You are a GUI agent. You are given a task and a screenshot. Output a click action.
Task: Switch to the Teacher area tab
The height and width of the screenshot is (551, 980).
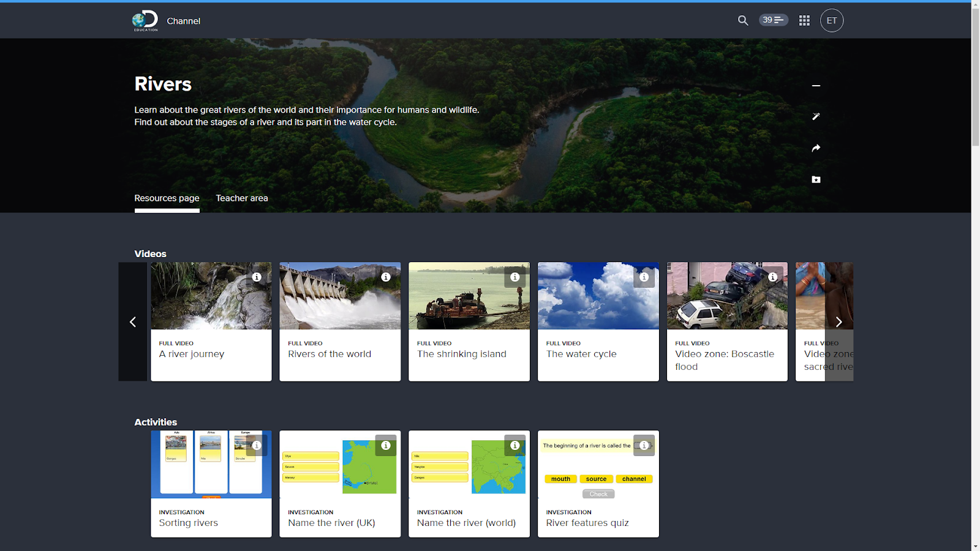[242, 198]
